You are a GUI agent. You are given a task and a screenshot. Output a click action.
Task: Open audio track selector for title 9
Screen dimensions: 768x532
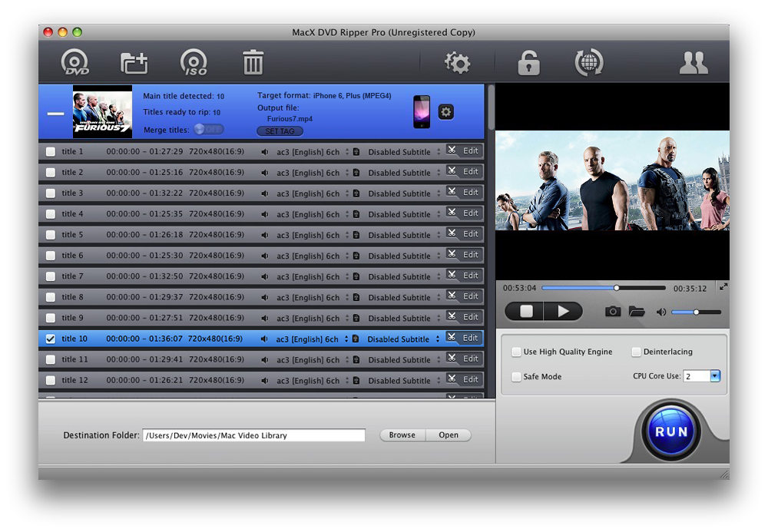point(347,318)
